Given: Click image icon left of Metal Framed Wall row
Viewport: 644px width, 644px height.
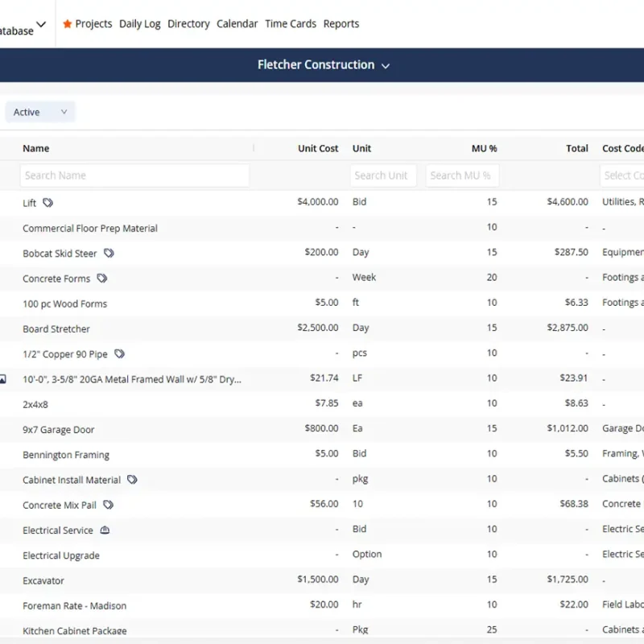Looking at the screenshot, I should point(2,379).
